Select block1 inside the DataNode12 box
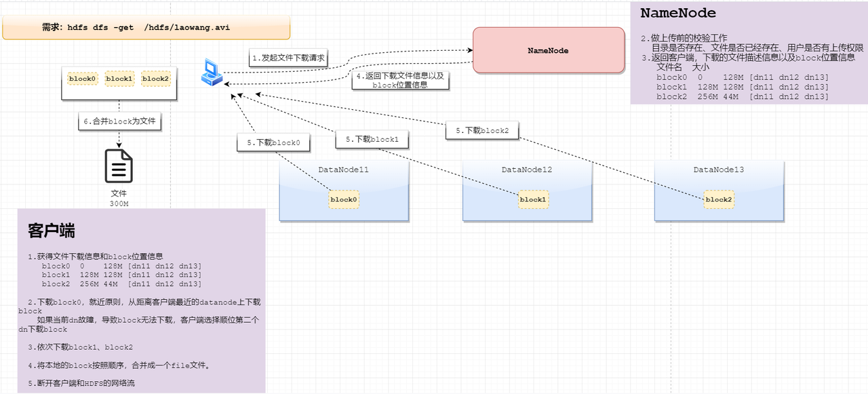The width and height of the screenshot is (868, 394). [532, 199]
